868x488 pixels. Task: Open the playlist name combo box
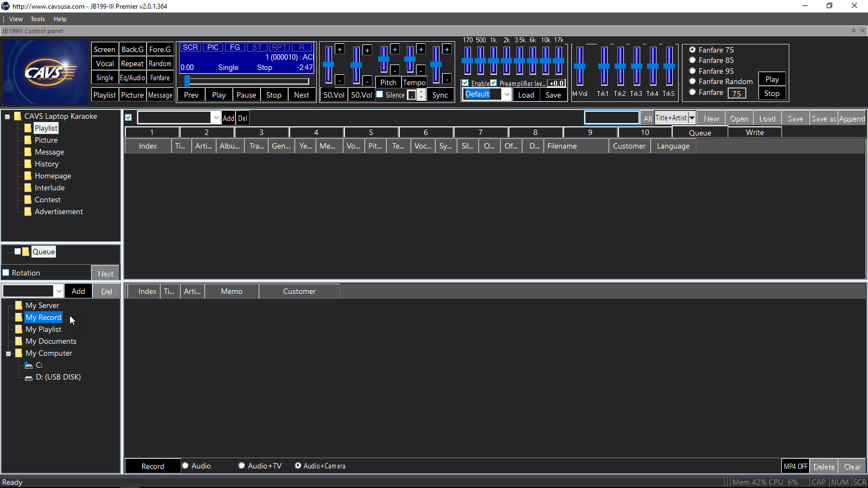tap(216, 118)
